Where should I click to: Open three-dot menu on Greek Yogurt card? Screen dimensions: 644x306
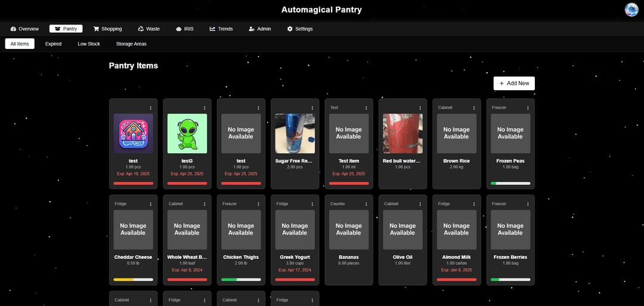click(x=312, y=204)
